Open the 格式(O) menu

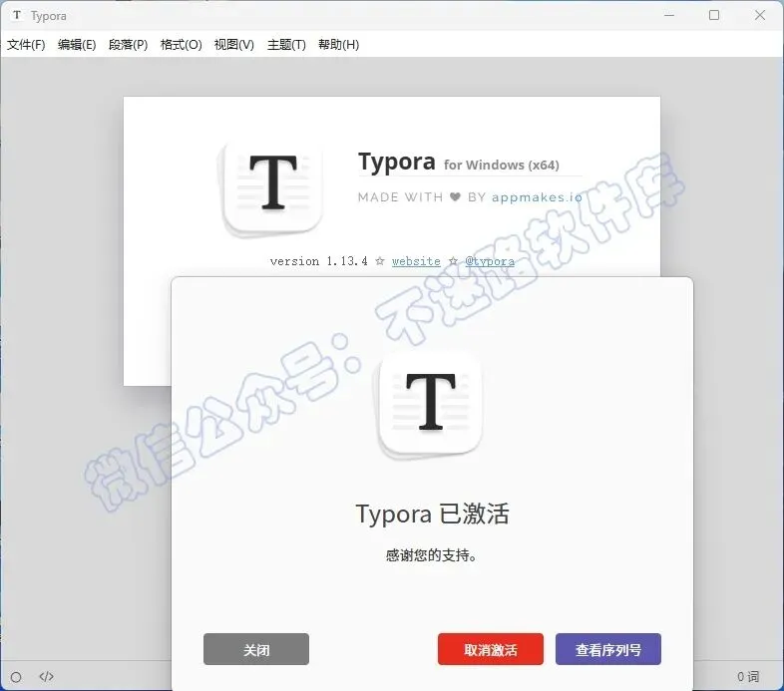pos(181,45)
